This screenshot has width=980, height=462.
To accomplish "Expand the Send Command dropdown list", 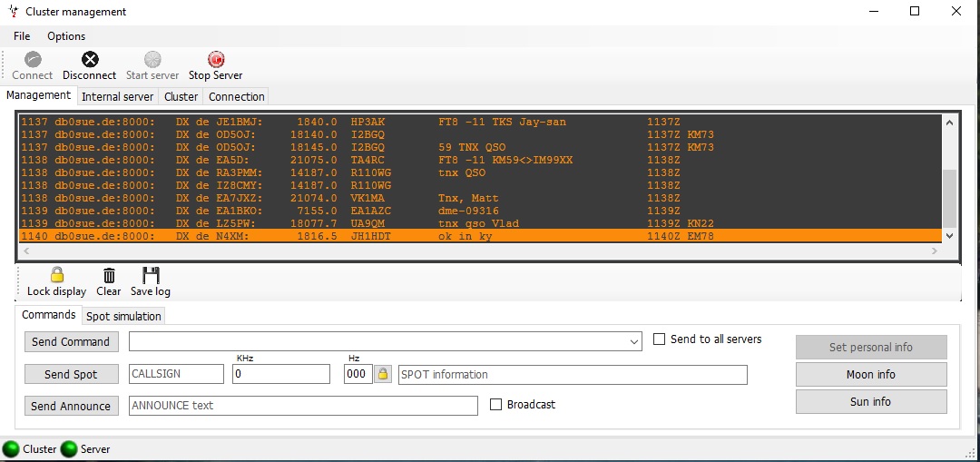I will (635, 342).
